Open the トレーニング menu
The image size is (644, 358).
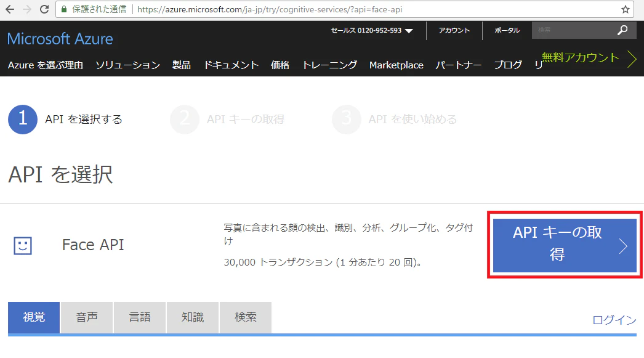(x=330, y=65)
